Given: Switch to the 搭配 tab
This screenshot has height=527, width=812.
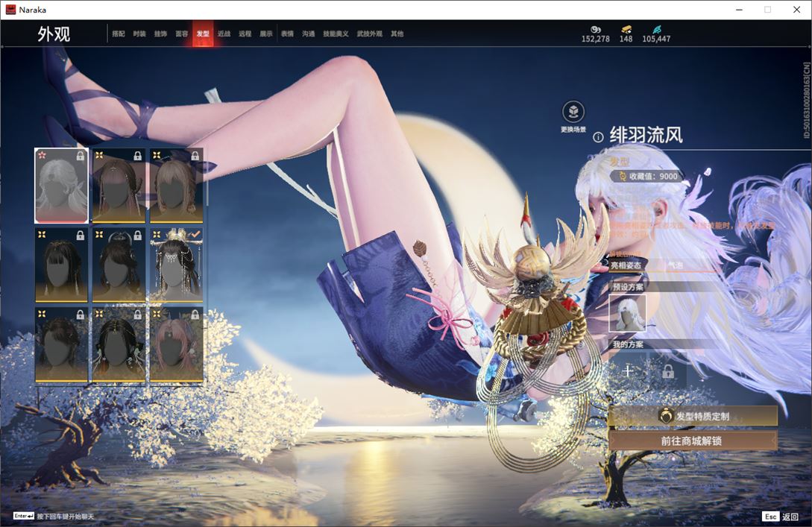Looking at the screenshot, I should pyautogui.click(x=119, y=34).
